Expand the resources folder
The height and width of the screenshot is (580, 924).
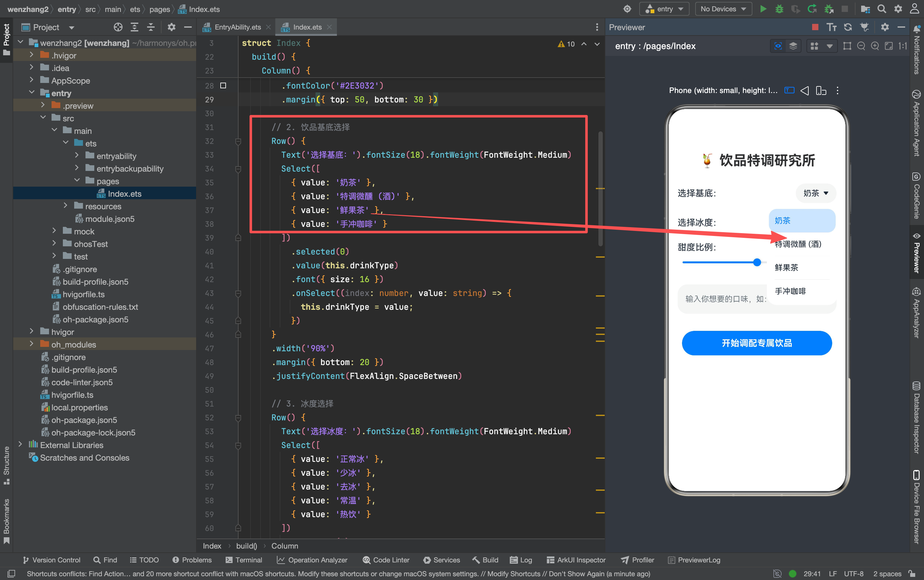[65, 206]
